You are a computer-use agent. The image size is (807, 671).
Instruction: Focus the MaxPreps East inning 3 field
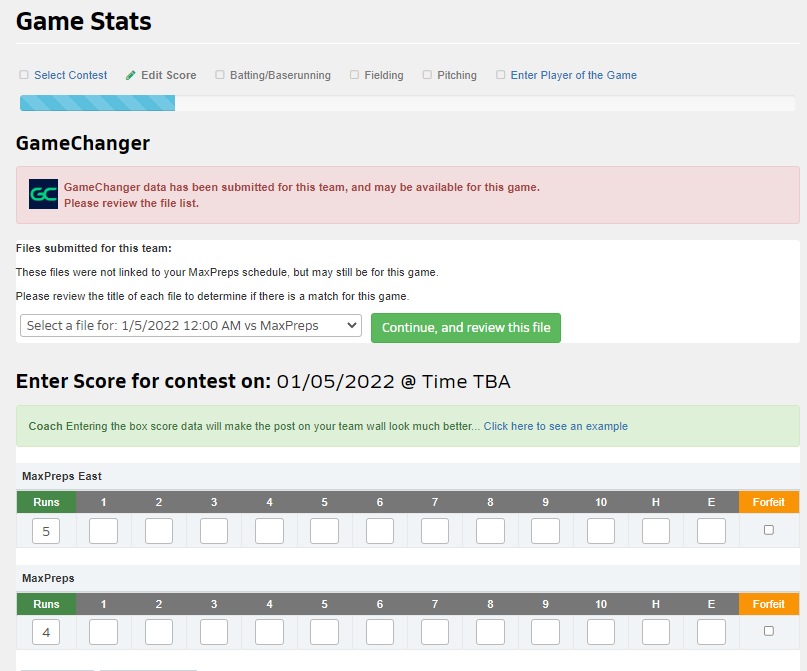coord(214,531)
